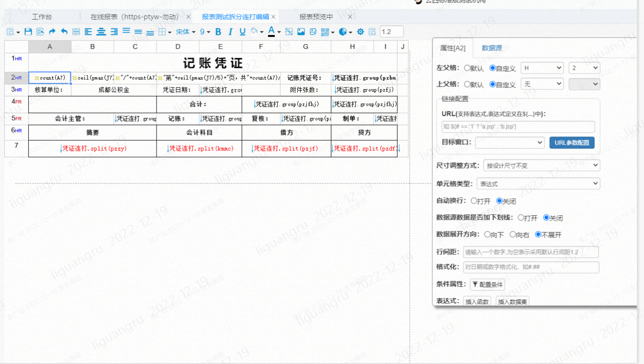
Task: Open report settings with gear icon
Action: click(x=361, y=32)
